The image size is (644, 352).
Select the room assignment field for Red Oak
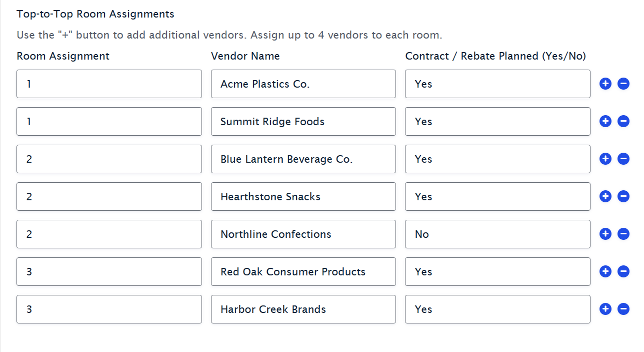(x=109, y=271)
